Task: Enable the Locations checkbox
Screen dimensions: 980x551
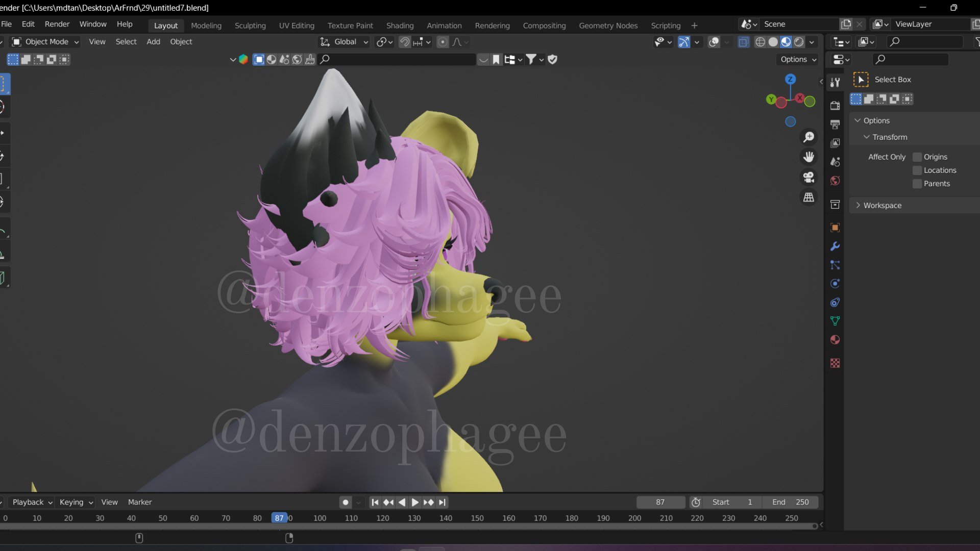Action: click(x=917, y=170)
